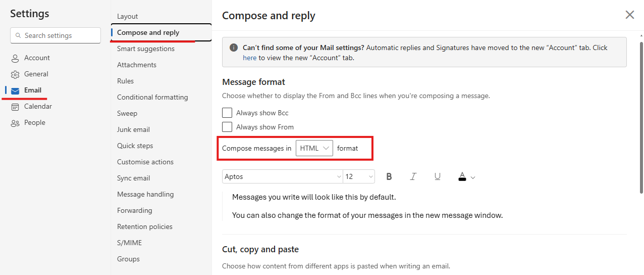Click the Calendar icon in sidebar

[15, 107]
